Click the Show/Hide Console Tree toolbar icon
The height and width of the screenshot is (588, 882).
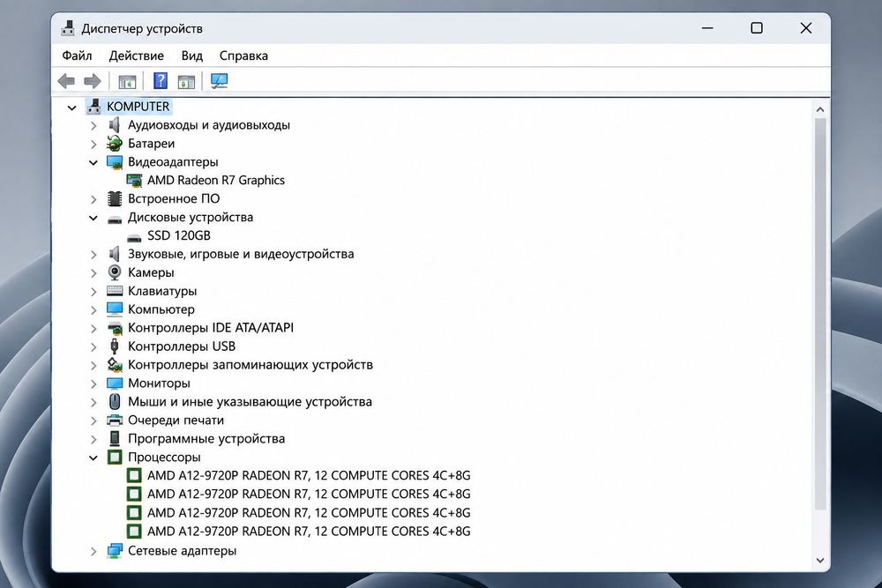point(127,81)
